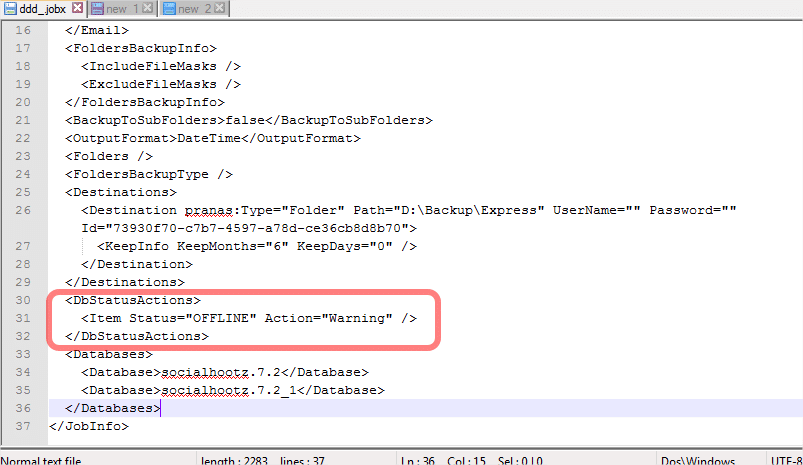Click the KeepInfo KeepMonths="6" line
Screen dimensions: 803x465
coord(257,246)
